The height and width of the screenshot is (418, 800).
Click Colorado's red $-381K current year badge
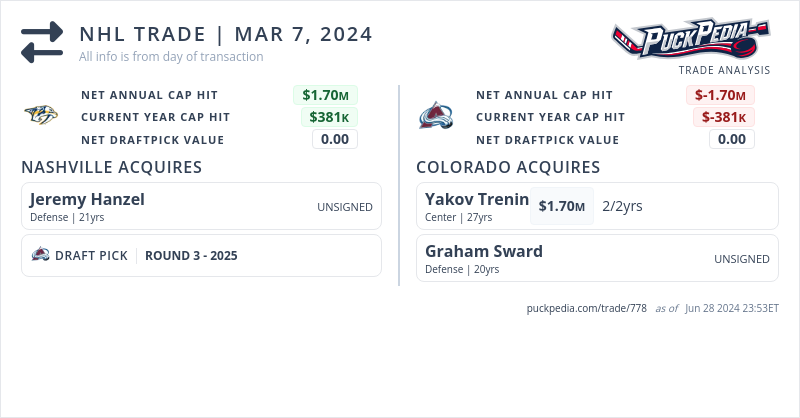(x=723, y=117)
